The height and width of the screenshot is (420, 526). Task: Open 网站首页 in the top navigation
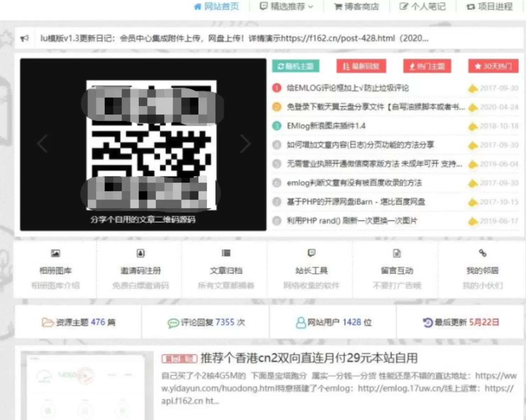pyautogui.click(x=217, y=6)
